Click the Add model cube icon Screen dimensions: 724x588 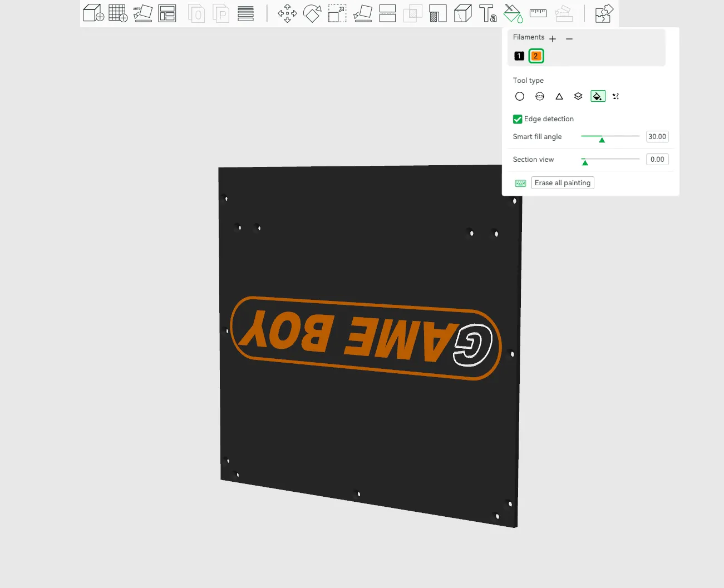tap(93, 13)
